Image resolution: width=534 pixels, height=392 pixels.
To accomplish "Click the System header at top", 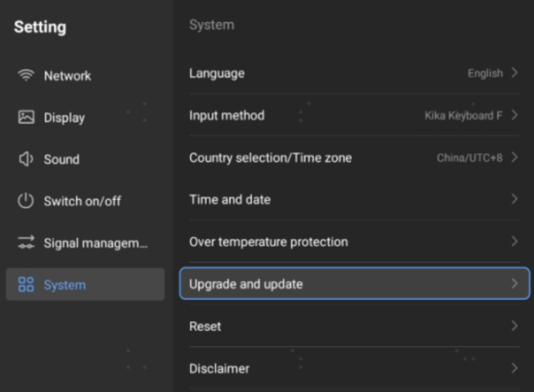I will [x=212, y=25].
